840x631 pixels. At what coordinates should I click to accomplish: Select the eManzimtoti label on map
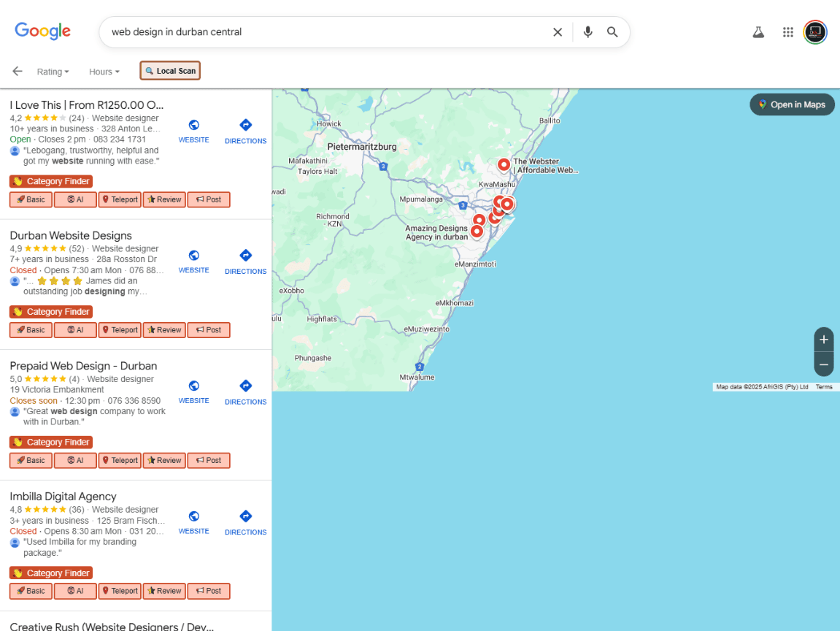pyautogui.click(x=475, y=264)
